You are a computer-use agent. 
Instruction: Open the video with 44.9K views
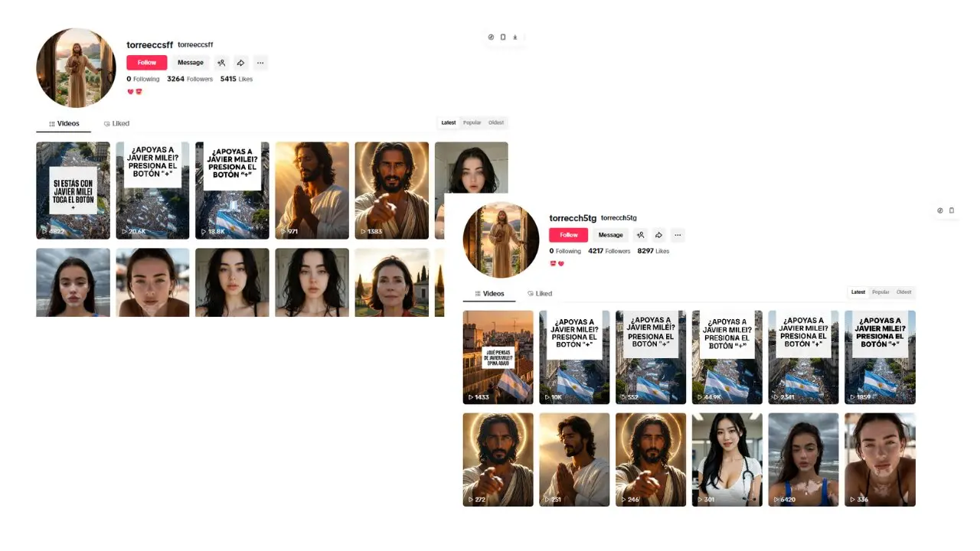click(x=727, y=357)
